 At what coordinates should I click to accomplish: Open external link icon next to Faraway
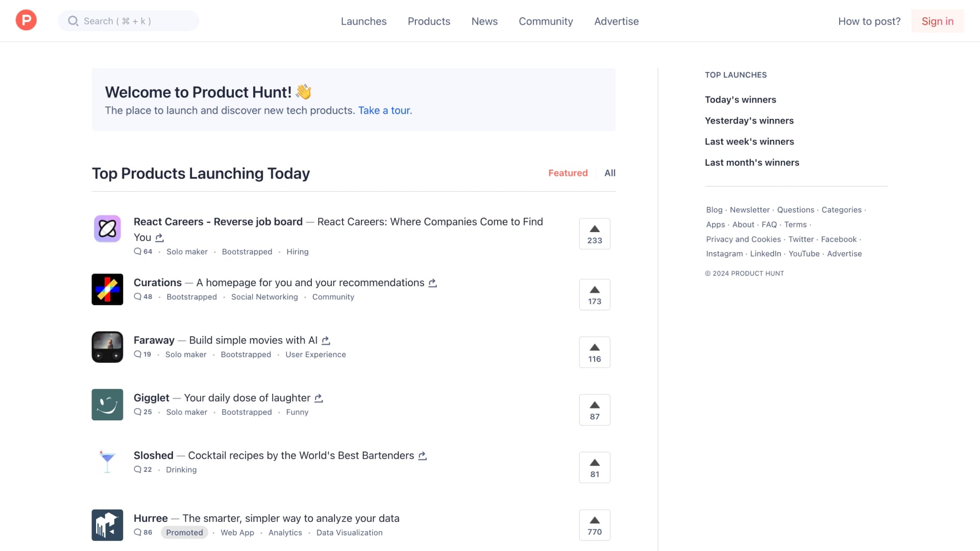coord(326,340)
